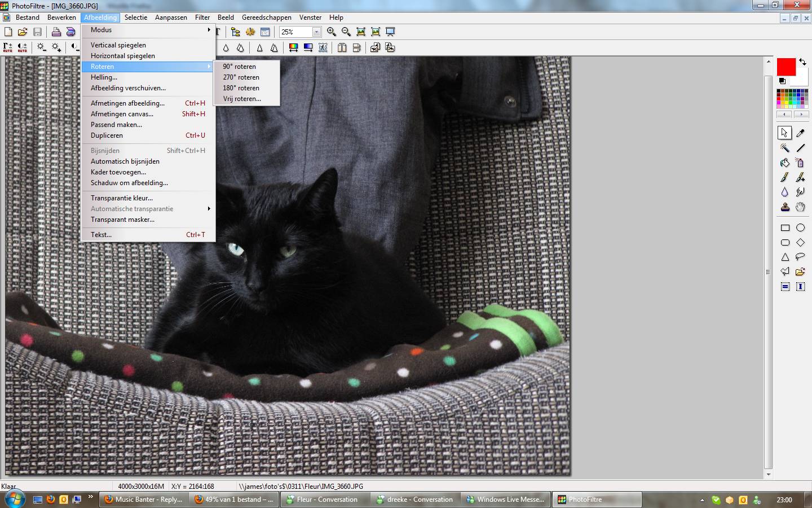812x508 pixels.
Task: Select the Magic wand tool
Action: pos(784,148)
